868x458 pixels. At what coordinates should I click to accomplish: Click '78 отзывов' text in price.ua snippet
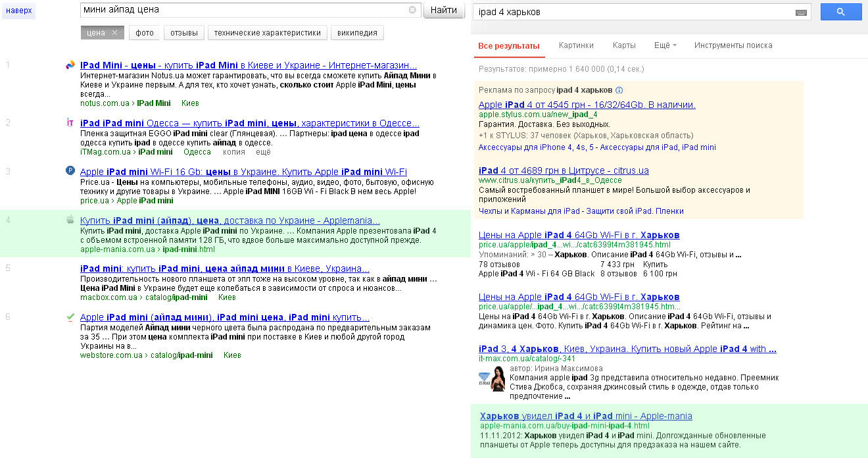pyautogui.click(x=499, y=264)
